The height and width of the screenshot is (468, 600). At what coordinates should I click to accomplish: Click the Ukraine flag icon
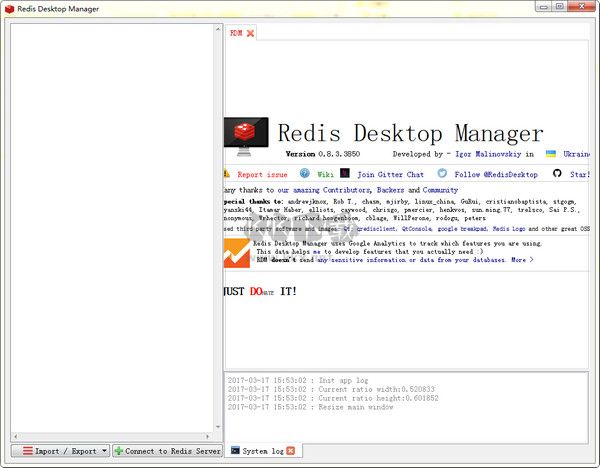(x=551, y=154)
